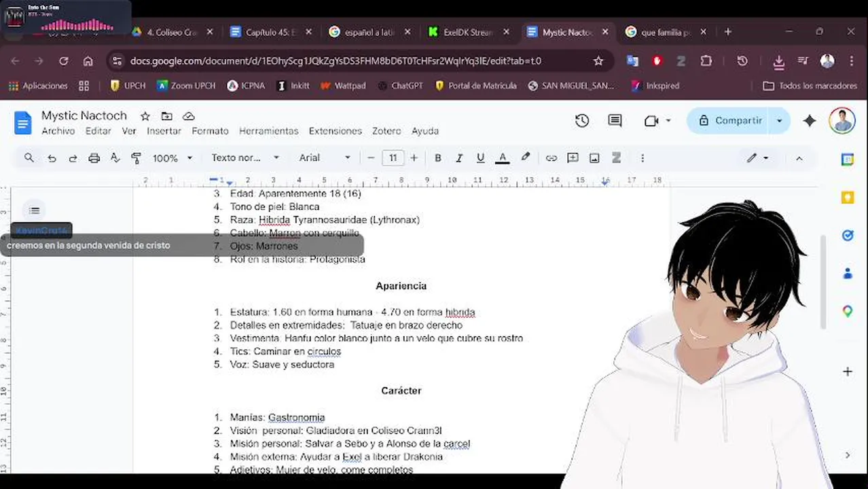Bookmark this page with the star
Viewport: 868px width, 489px height.
point(598,61)
